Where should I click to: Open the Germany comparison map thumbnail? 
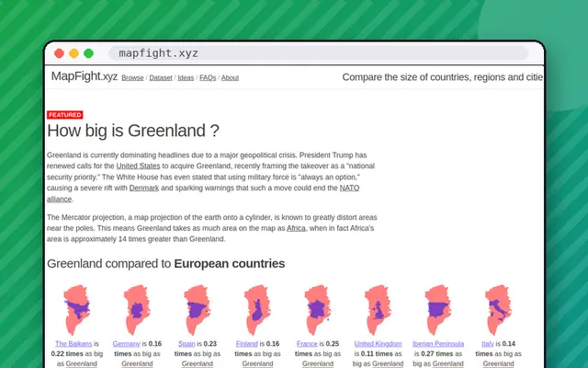(x=137, y=310)
